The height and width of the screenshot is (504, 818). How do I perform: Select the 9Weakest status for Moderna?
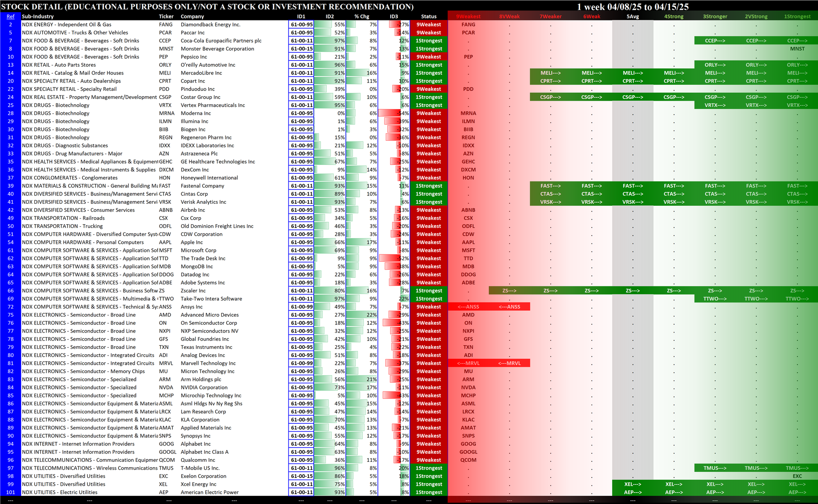click(x=429, y=113)
